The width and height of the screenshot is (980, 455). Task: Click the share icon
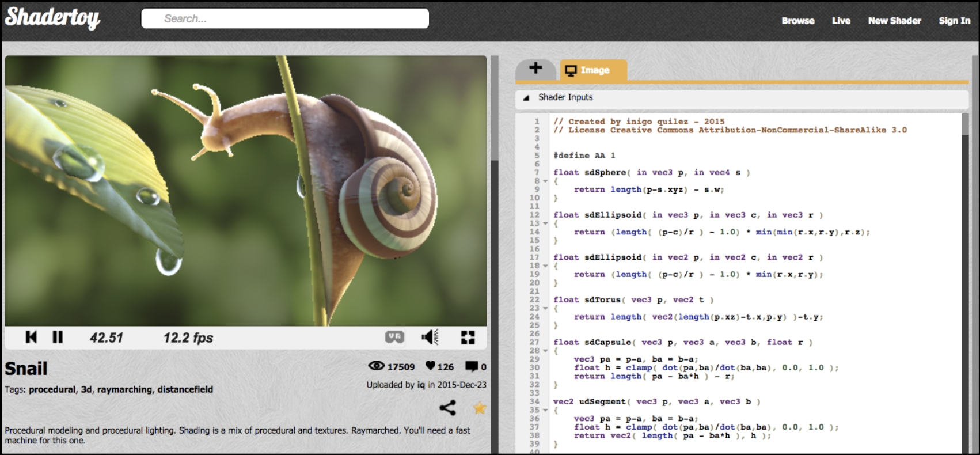(x=447, y=408)
